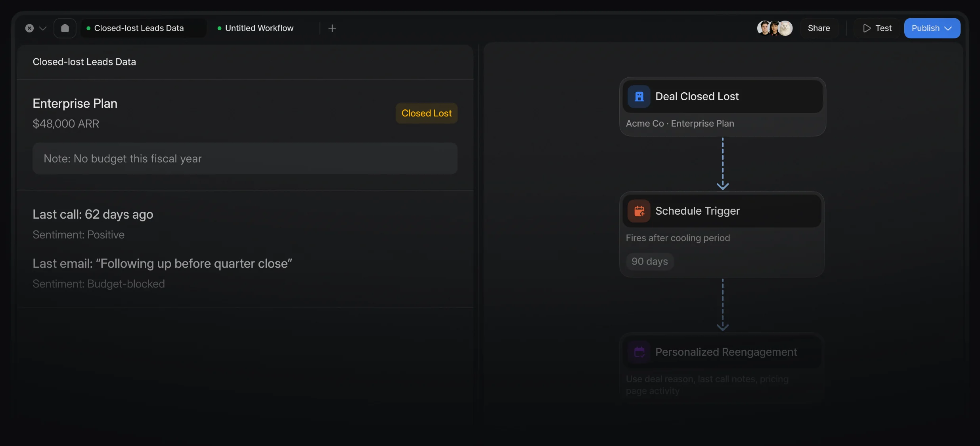The image size is (980, 446).
Task: Click the '90 days' chip
Action: pos(649,261)
